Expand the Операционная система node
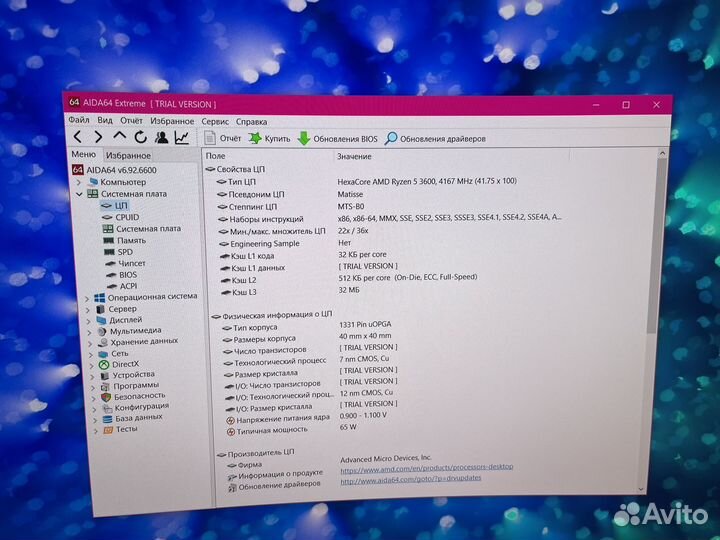Image resolution: width=720 pixels, height=540 pixels. pos(87,298)
